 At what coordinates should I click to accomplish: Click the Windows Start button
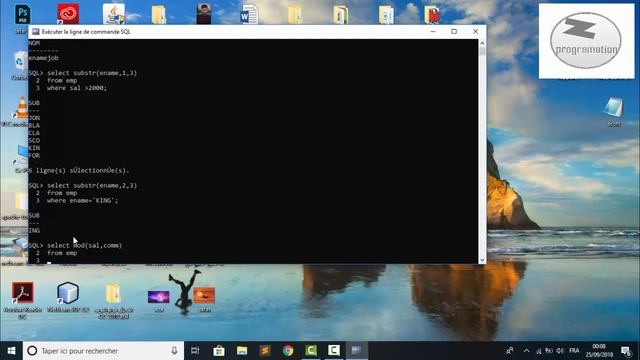(x=11, y=351)
